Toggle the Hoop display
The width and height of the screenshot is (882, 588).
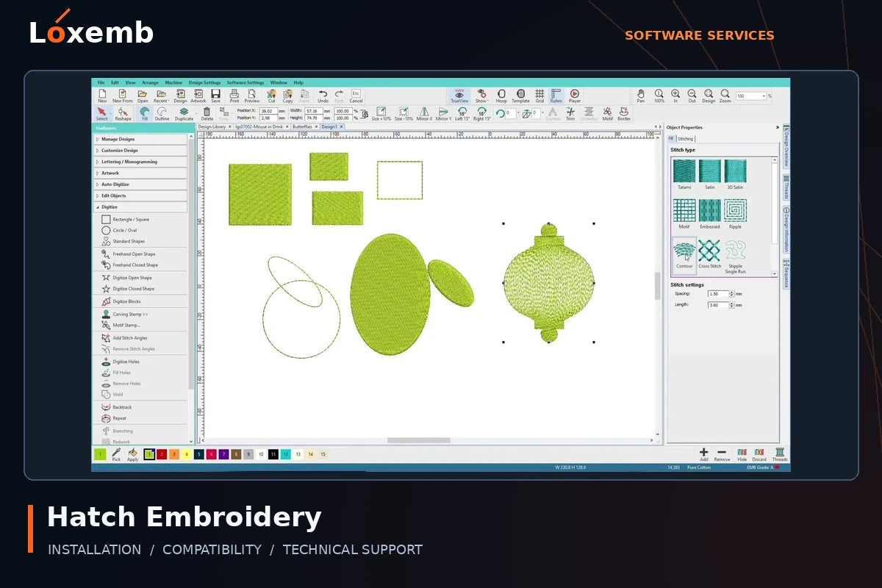point(501,96)
